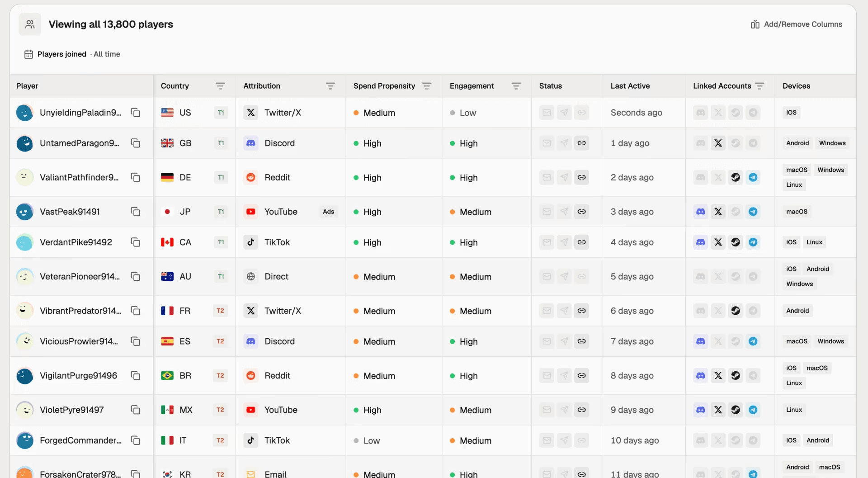Click Telegram linked account for VioletPyre91497
The height and width of the screenshot is (478, 868).
click(x=753, y=410)
